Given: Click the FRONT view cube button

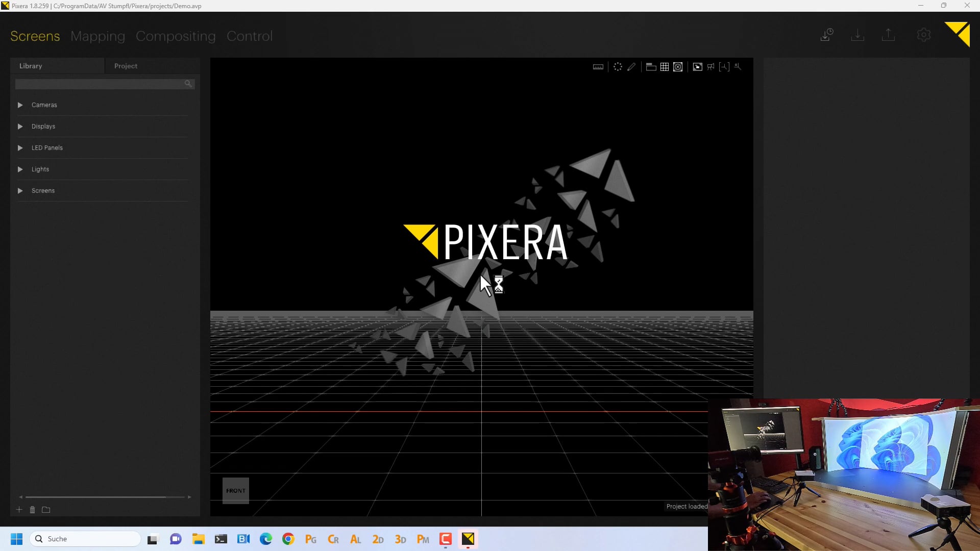Looking at the screenshot, I should [x=236, y=491].
